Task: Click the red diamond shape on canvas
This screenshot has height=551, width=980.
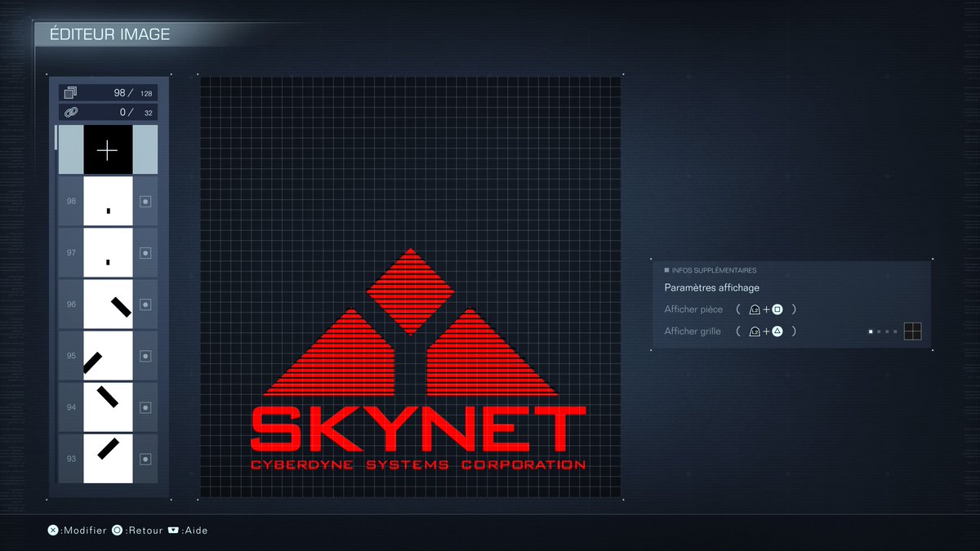Action: (x=410, y=291)
